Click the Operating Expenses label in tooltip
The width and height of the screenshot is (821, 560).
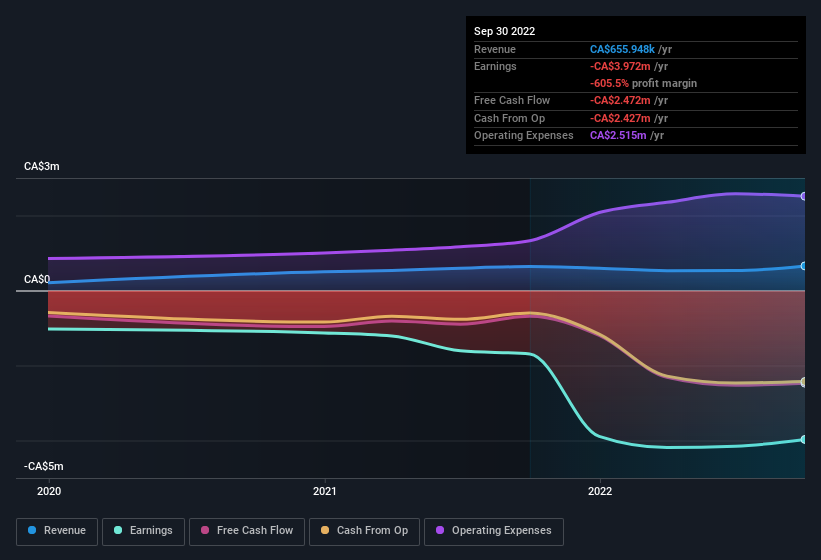click(x=524, y=136)
